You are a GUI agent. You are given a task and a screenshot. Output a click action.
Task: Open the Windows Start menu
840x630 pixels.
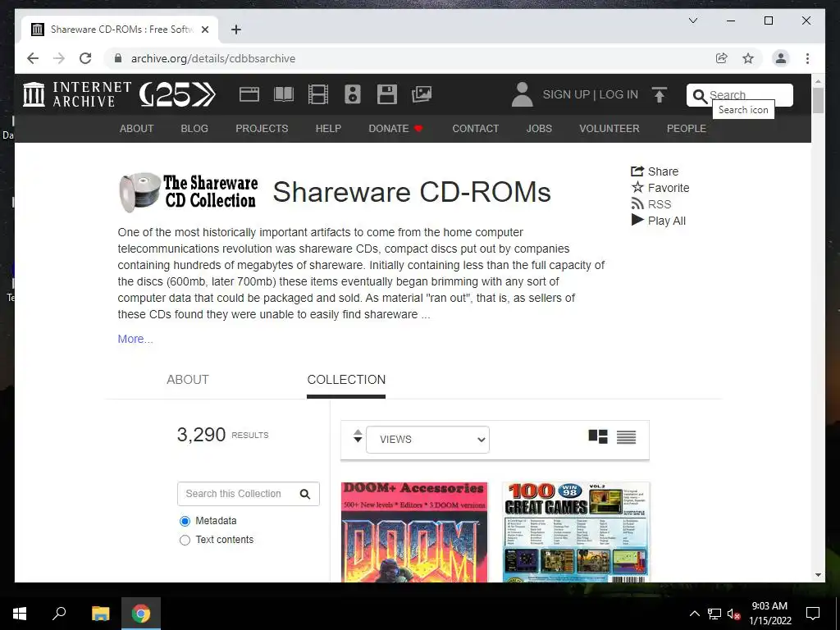[x=20, y=614]
